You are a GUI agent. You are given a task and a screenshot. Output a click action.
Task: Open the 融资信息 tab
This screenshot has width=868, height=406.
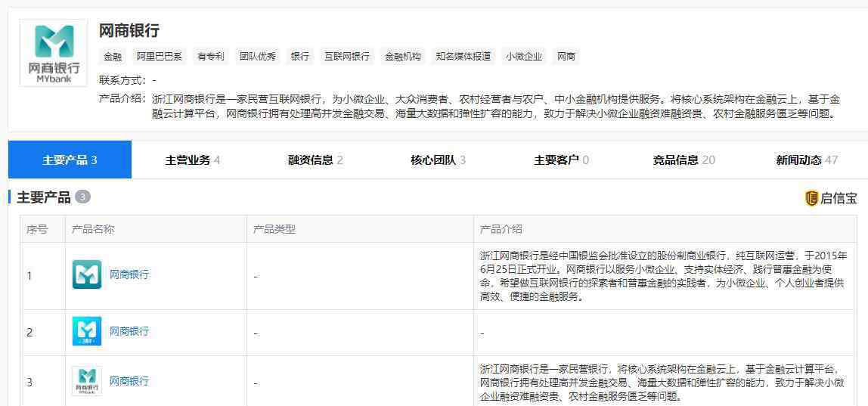tap(315, 160)
